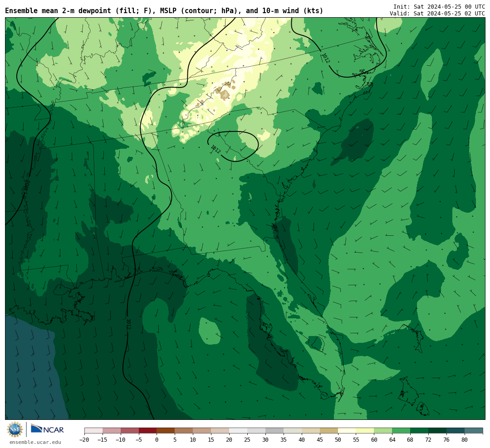This screenshot has width=490, height=448.
Task: Click the NSF logo emblem
Action: point(15,429)
